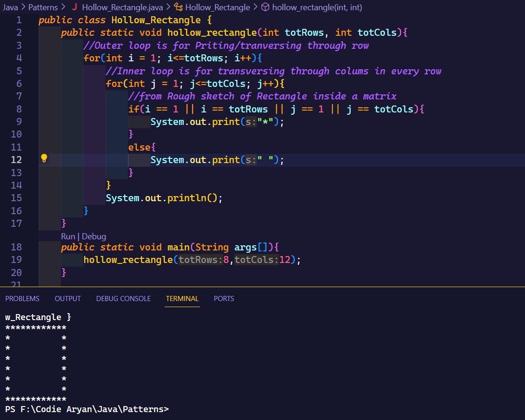The image size is (525, 420).
Task: Click the totRows inlay hint on line 19
Action: 200,260
